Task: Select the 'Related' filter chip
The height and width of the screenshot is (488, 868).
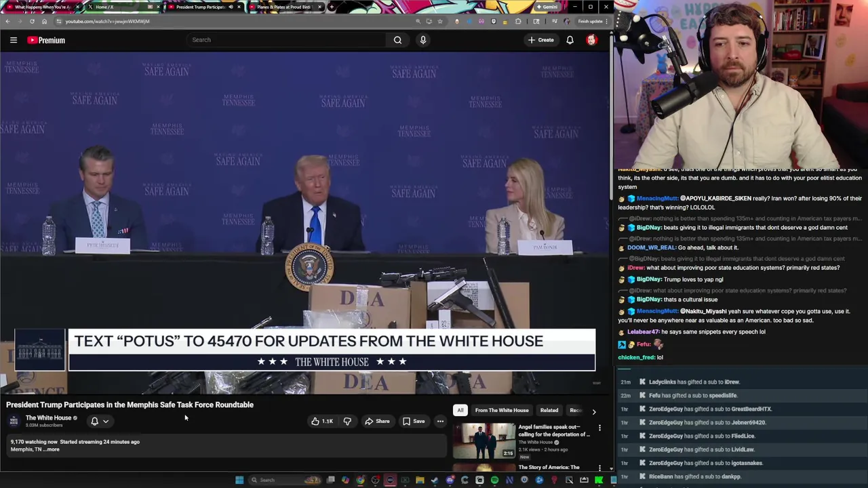Action: pyautogui.click(x=549, y=410)
